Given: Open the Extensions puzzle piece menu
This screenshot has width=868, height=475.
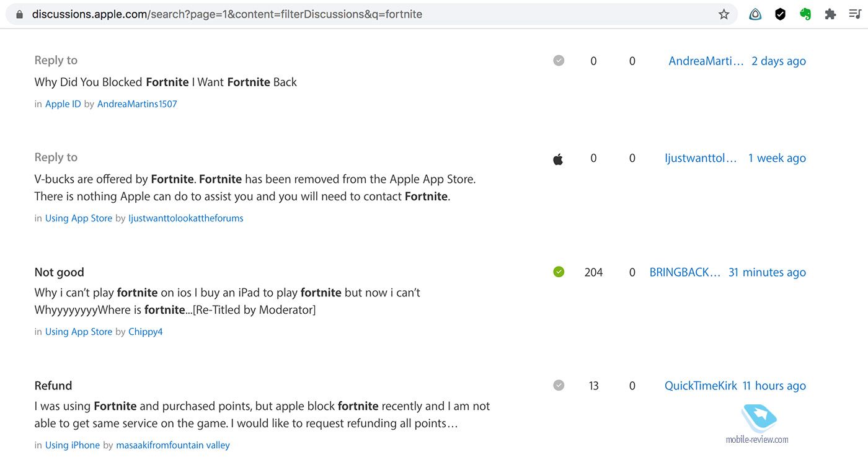Looking at the screenshot, I should click(x=830, y=14).
